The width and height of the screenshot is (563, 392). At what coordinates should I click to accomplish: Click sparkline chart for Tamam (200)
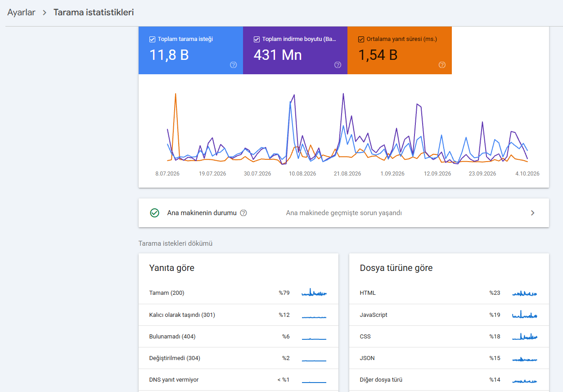tap(314, 293)
